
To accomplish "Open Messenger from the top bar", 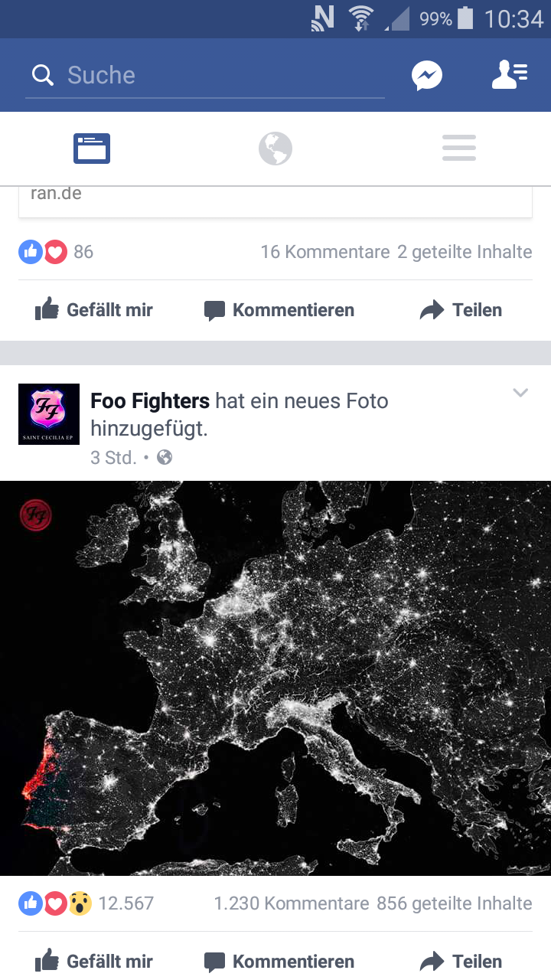I will pyautogui.click(x=427, y=76).
